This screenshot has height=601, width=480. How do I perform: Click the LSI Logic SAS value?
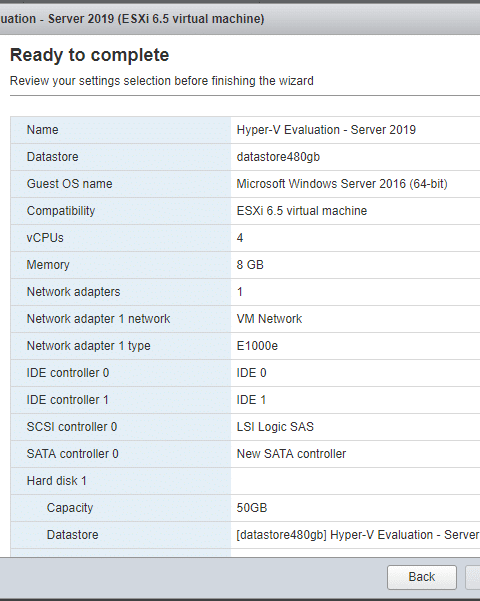(275, 427)
